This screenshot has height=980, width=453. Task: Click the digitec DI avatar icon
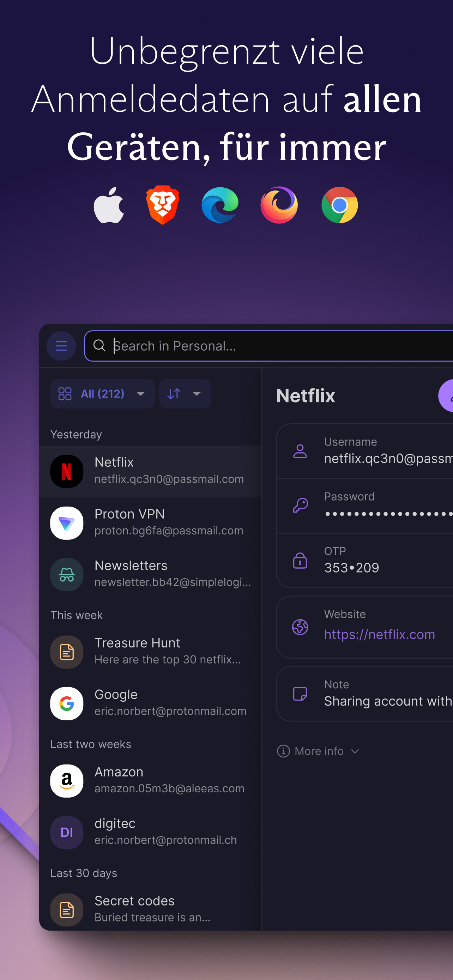coord(67,833)
